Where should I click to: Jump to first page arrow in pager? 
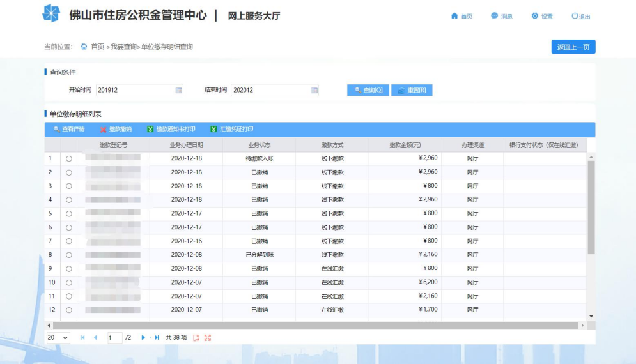click(82, 337)
